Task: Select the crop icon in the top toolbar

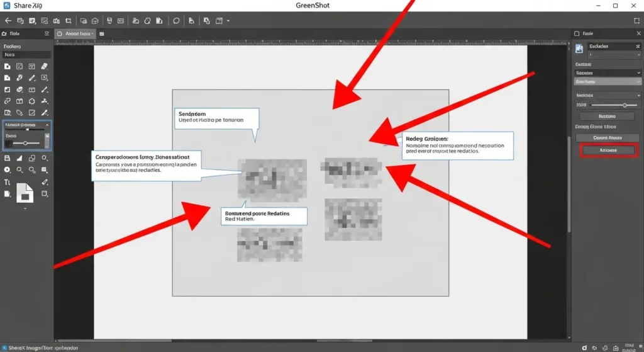Action: point(68,21)
